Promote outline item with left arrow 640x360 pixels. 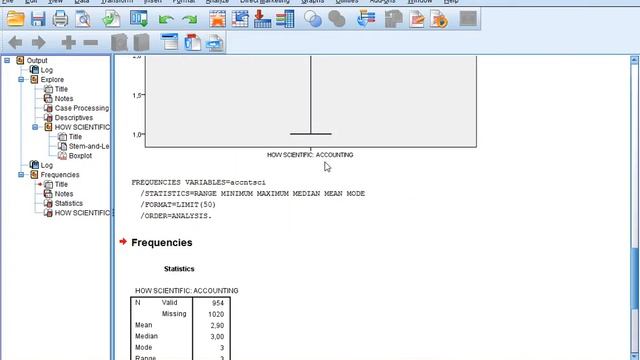tap(16, 42)
